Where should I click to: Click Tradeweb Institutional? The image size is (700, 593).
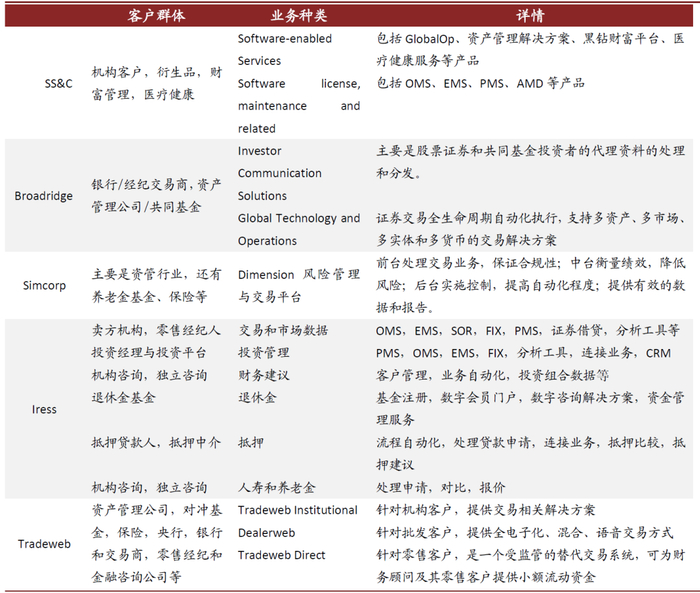[298, 510]
